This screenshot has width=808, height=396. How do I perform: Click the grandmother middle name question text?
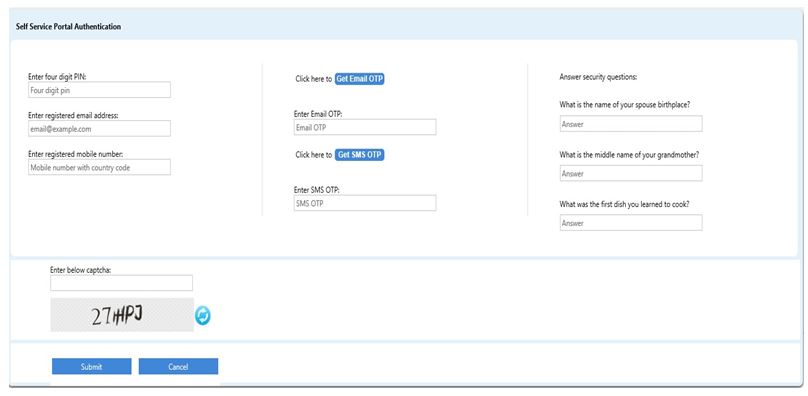(629, 154)
